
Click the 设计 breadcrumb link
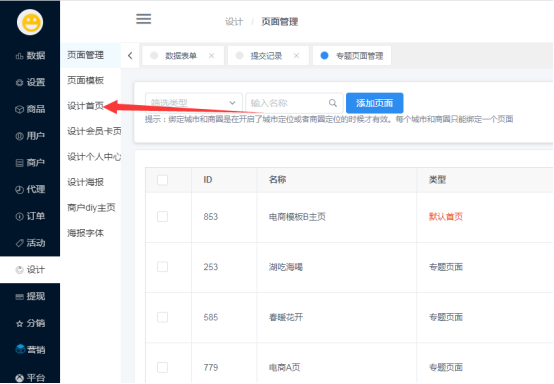tap(234, 22)
